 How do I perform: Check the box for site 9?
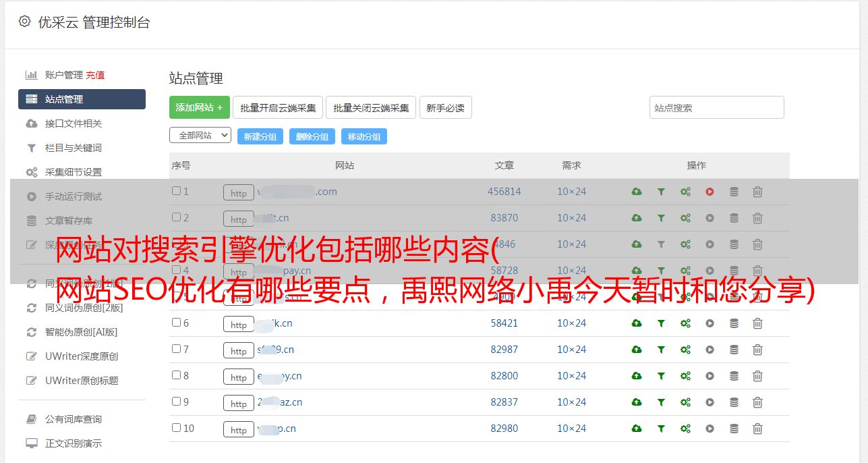[176, 402]
